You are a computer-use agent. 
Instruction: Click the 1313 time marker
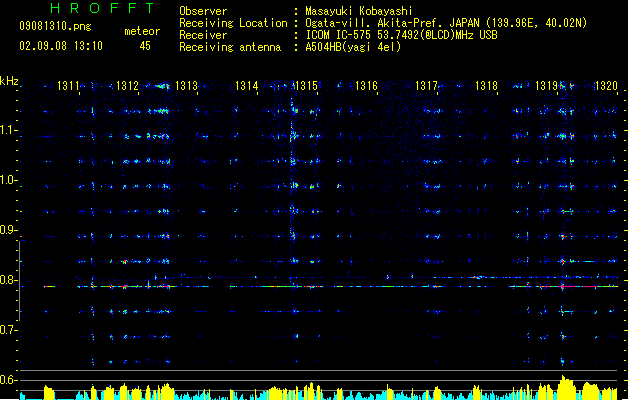tap(187, 85)
